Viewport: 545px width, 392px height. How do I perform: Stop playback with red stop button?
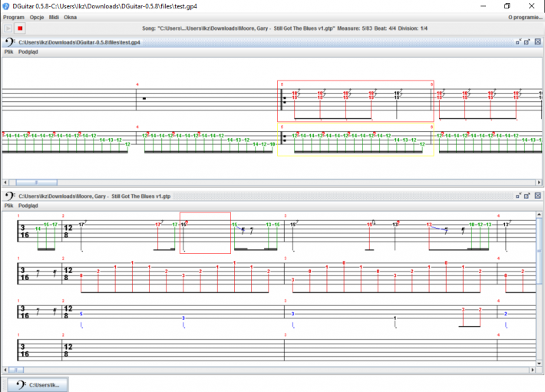pyautogui.click(x=20, y=28)
